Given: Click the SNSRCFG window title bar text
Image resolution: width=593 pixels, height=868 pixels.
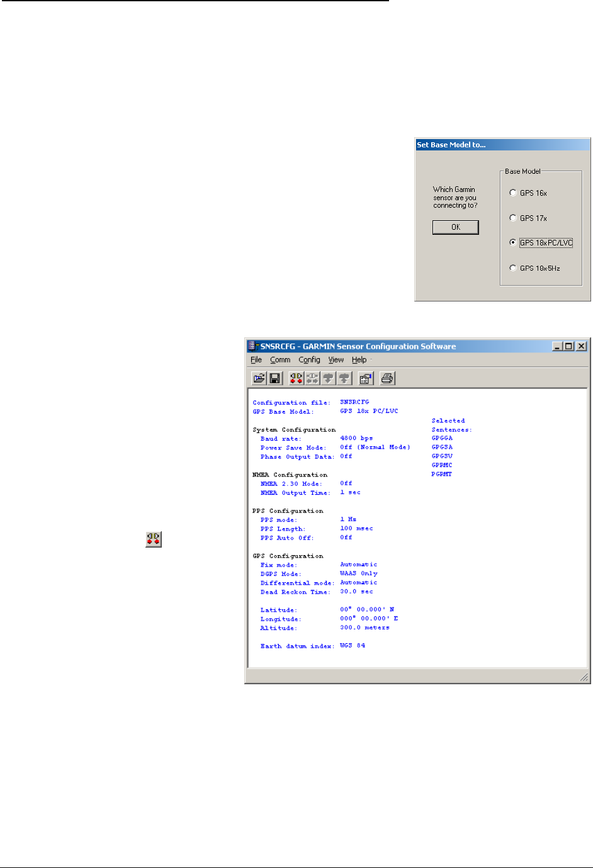Looking at the screenshot, I should click(358, 346).
